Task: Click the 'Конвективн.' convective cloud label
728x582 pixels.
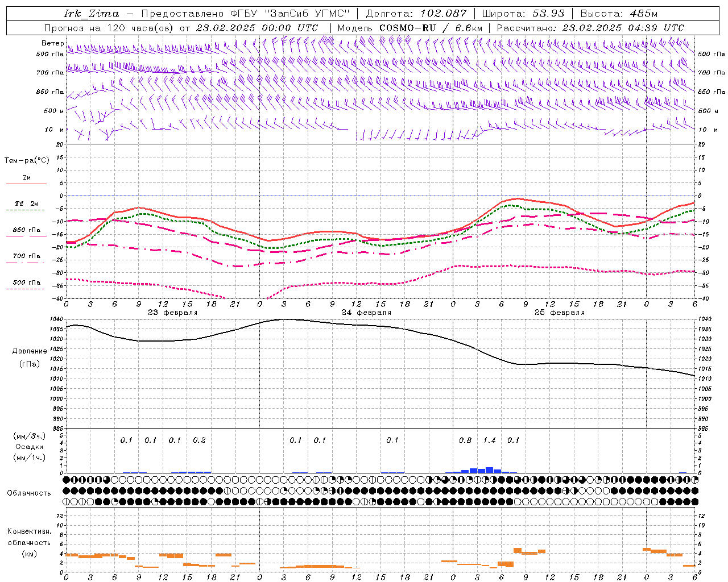Action: click(x=29, y=531)
